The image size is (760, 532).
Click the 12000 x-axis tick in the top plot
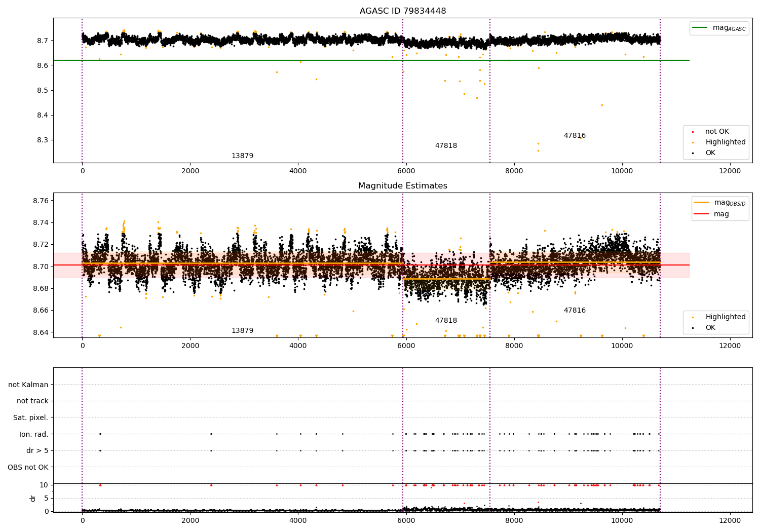click(x=730, y=171)
